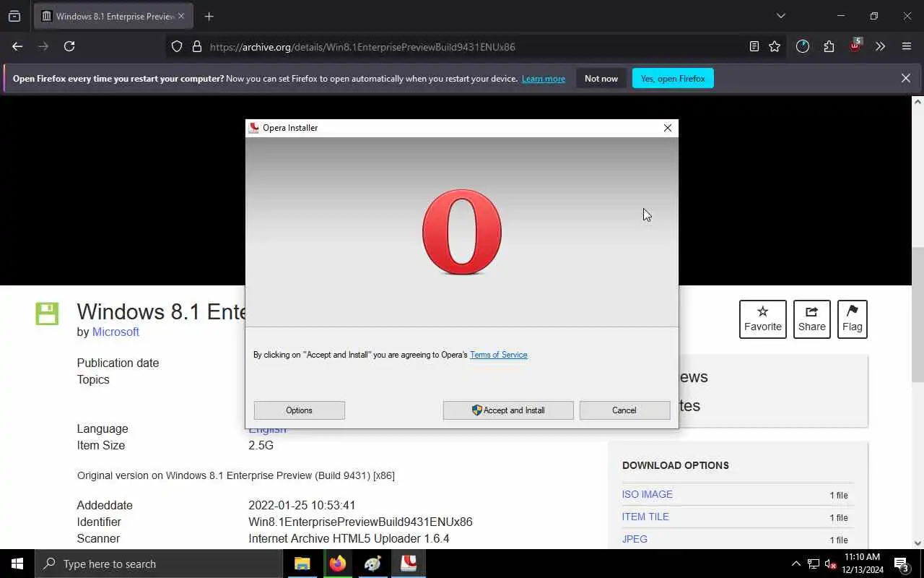The width and height of the screenshot is (924, 578).
Task: Share this archive item
Action: click(812, 319)
